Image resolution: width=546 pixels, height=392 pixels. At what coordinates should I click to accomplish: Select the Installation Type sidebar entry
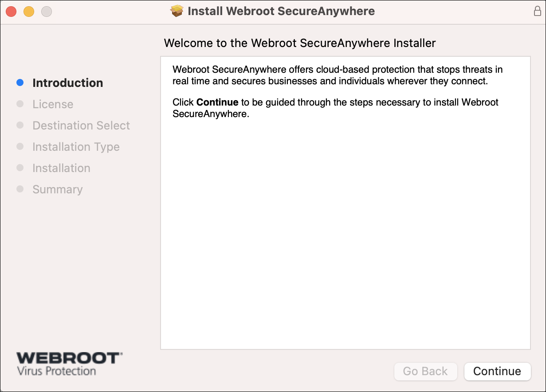(76, 146)
